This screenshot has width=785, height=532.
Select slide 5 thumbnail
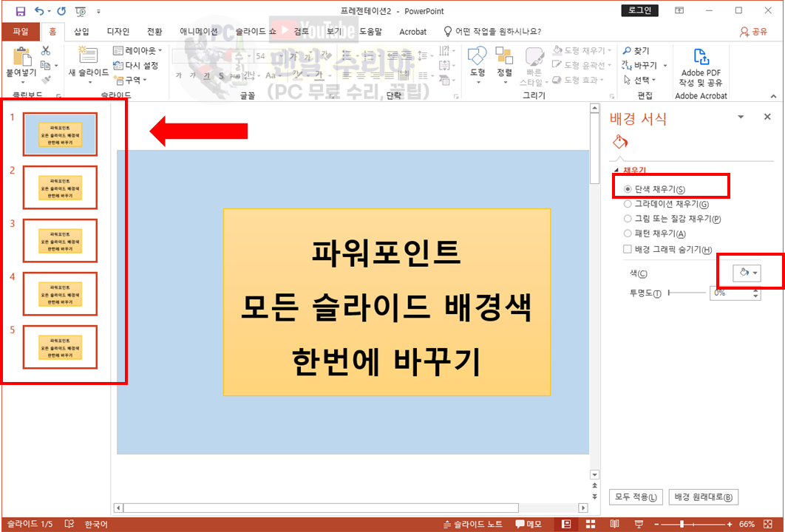coord(60,347)
